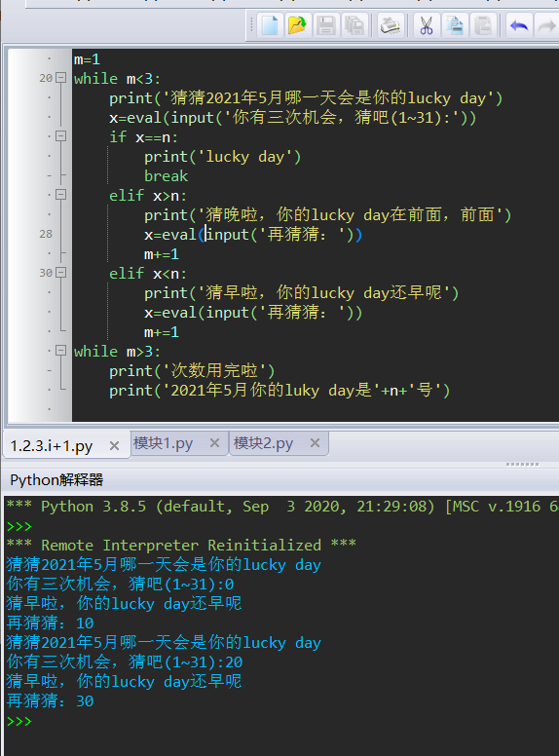Click the Print toolbar icon

point(390,25)
